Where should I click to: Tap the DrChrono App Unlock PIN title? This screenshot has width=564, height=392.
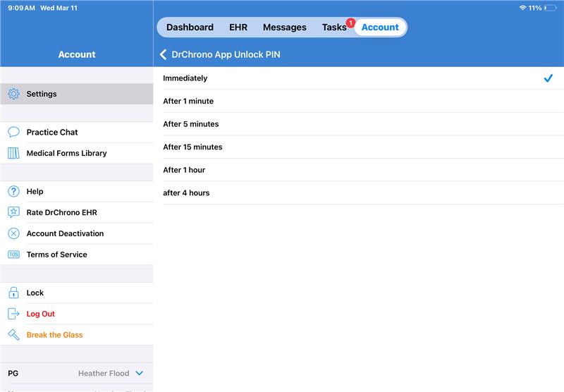226,55
